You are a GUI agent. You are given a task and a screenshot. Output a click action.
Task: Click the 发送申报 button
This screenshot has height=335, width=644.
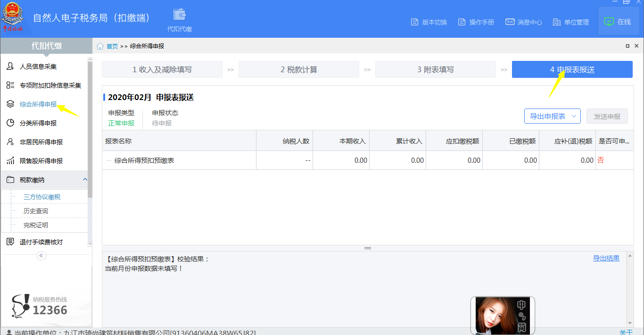(x=607, y=116)
